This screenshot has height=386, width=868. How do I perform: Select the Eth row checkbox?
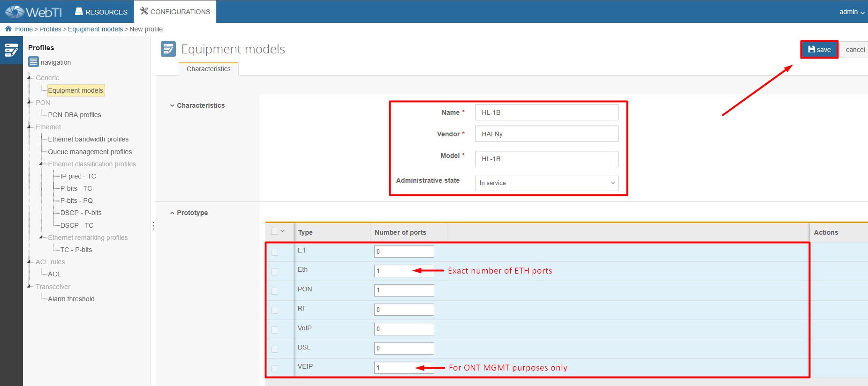pos(275,272)
